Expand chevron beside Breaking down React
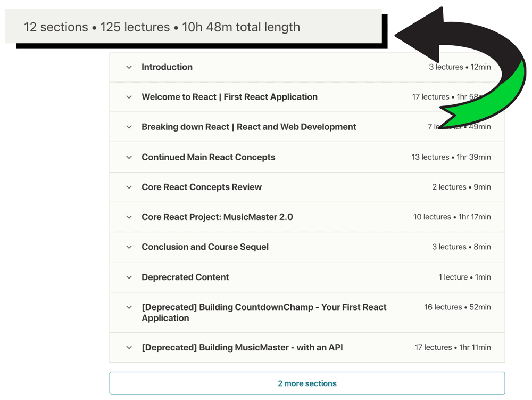 click(129, 127)
